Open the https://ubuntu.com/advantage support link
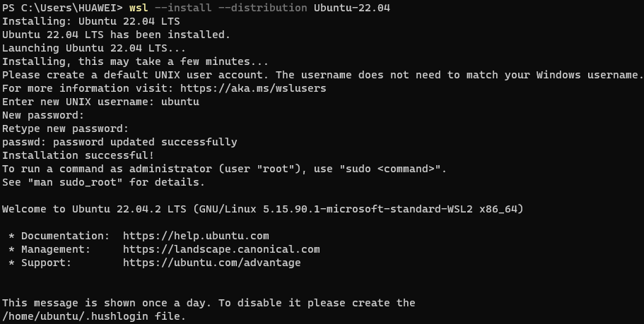The width and height of the screenshot is (644, 324). coord(212,263)
